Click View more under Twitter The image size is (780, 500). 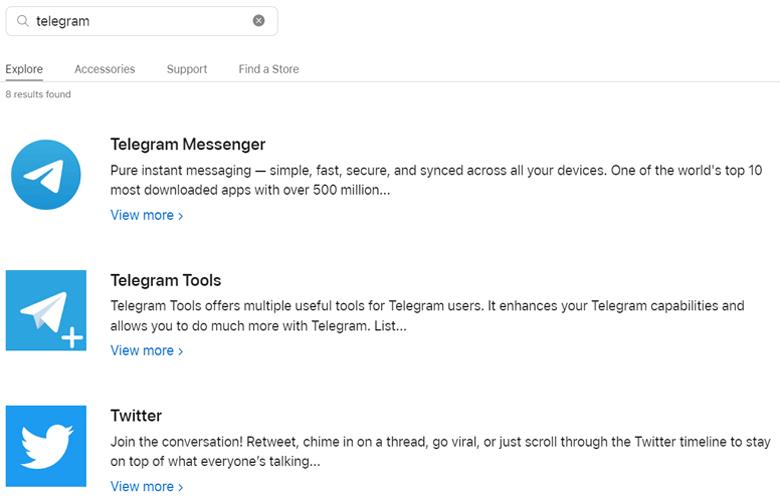147,487
